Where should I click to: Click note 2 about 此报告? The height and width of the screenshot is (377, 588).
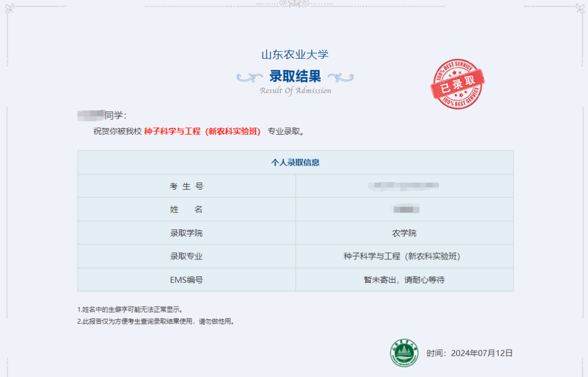(x=156, y=321)
